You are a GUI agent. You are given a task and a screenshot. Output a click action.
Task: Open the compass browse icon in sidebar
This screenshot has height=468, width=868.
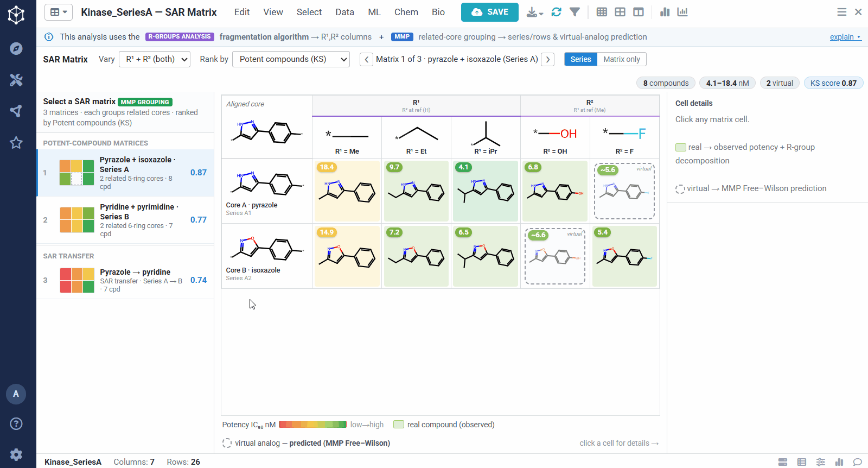[16, 48]
